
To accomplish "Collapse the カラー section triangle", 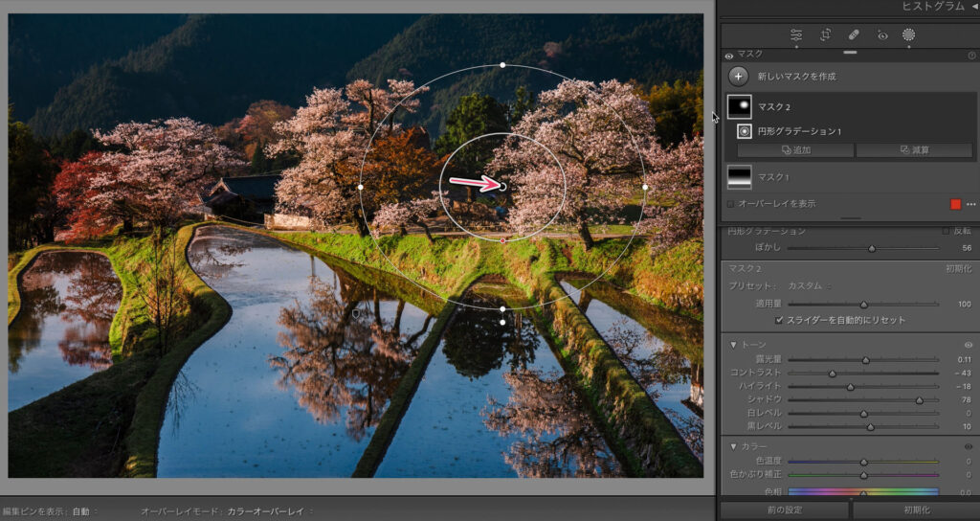I will 733,446.
